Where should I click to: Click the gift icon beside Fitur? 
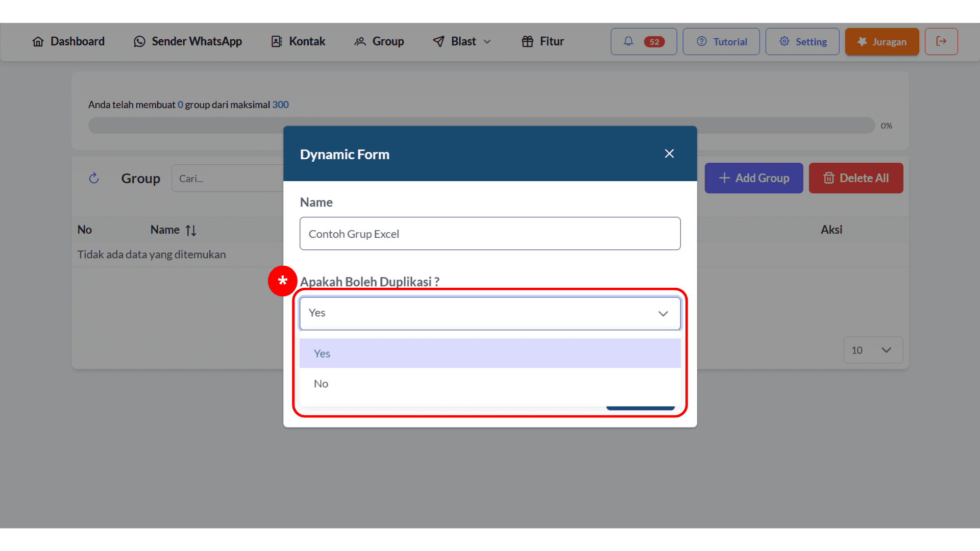coord(527,41)
